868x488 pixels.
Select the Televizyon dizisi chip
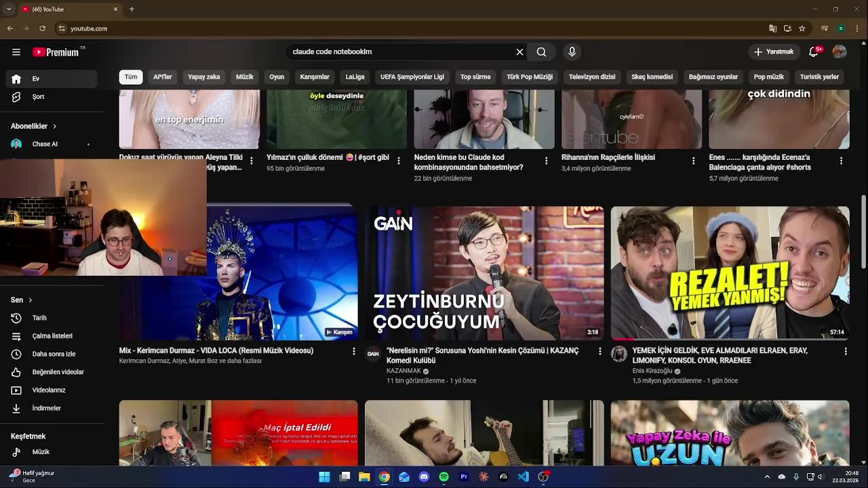[592, 77]
